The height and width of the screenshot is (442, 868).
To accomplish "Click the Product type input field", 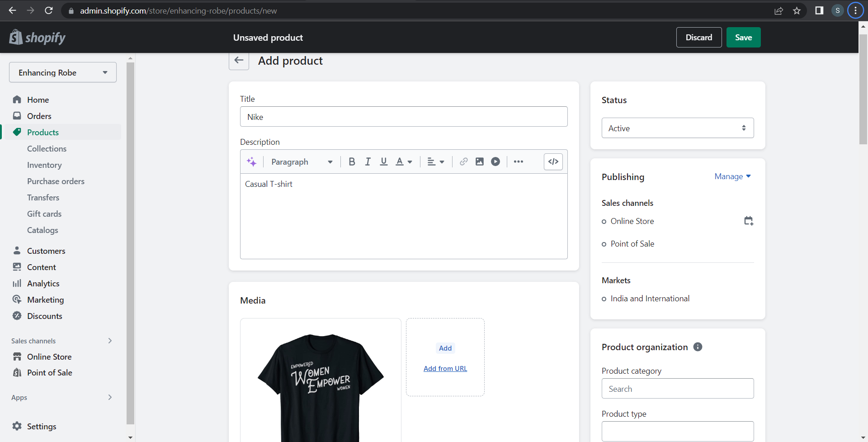I will 678,431.
